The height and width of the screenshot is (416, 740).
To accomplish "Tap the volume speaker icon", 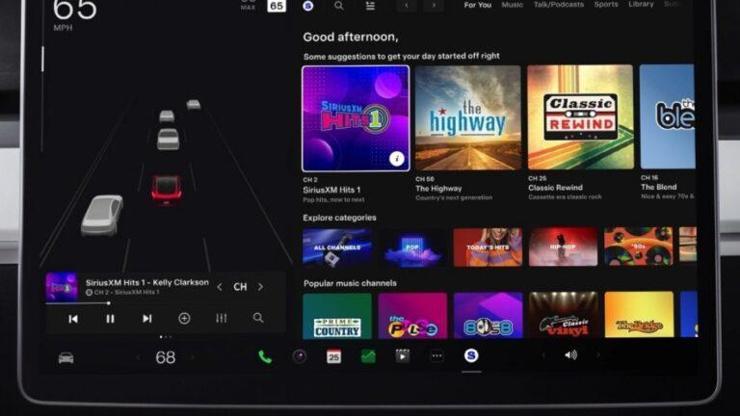I will point(571,355).
